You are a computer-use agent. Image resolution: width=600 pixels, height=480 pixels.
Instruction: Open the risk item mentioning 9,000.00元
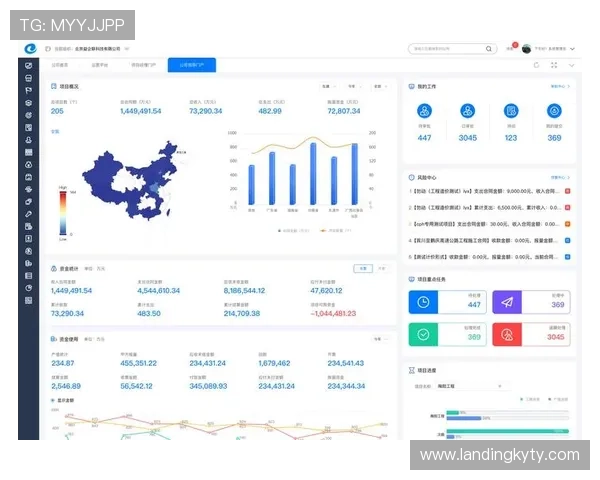(x=484, y=191)
